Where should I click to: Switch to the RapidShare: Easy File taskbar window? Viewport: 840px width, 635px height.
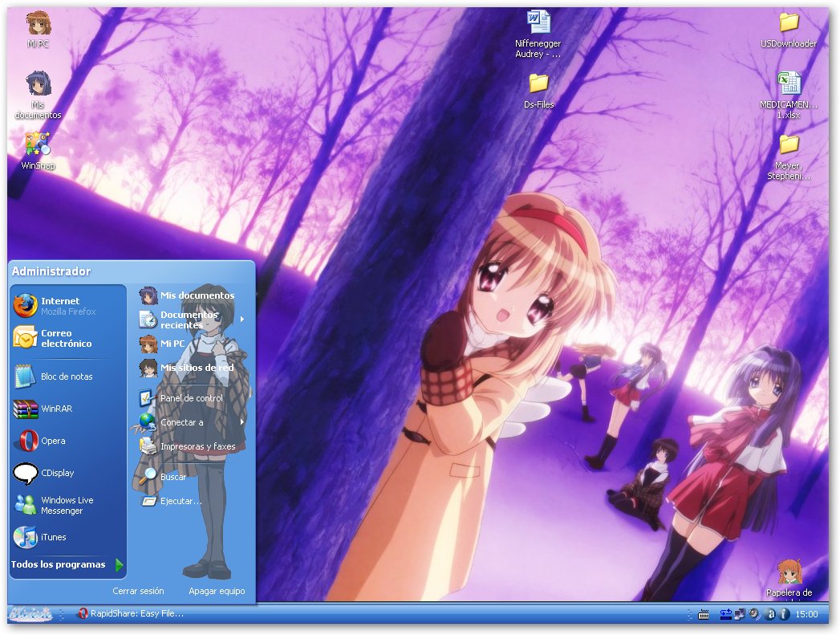[132, 613]
